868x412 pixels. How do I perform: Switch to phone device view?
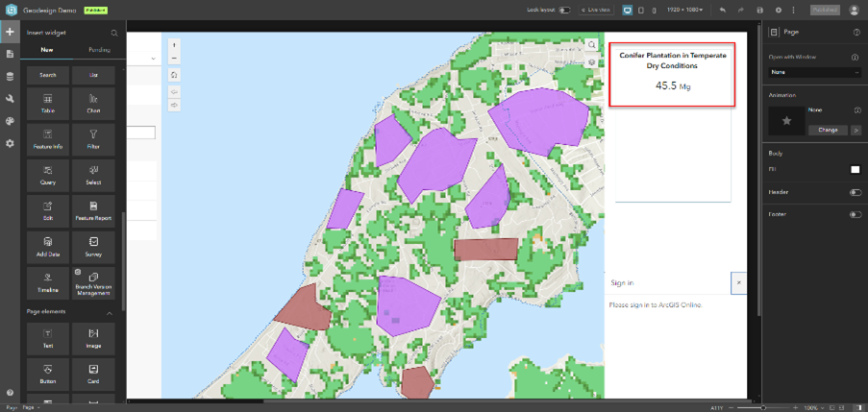pyautogui.click(x=654, y=10)
